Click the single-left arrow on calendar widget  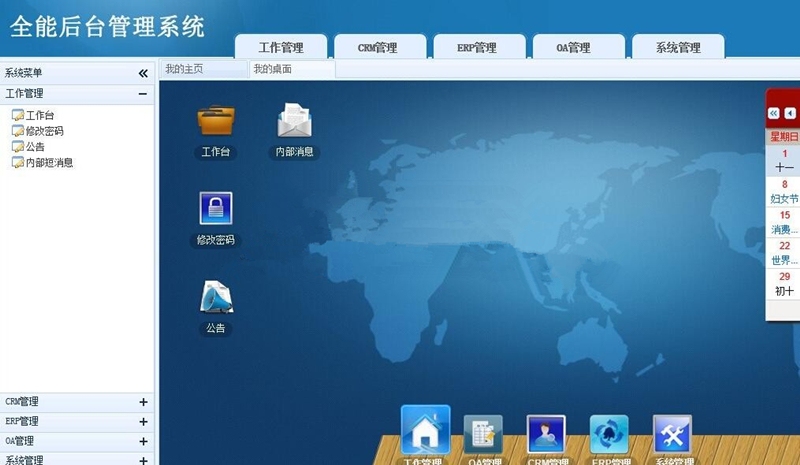click(790, 113)
